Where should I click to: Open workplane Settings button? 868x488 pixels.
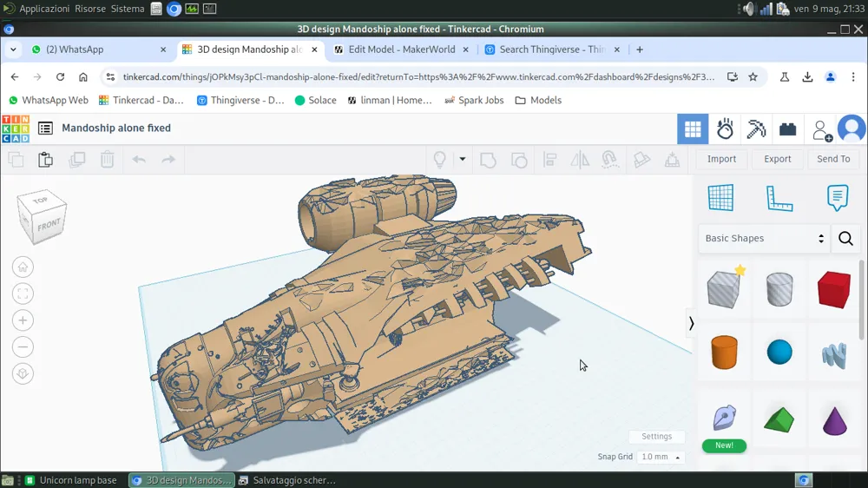[656, 437]
